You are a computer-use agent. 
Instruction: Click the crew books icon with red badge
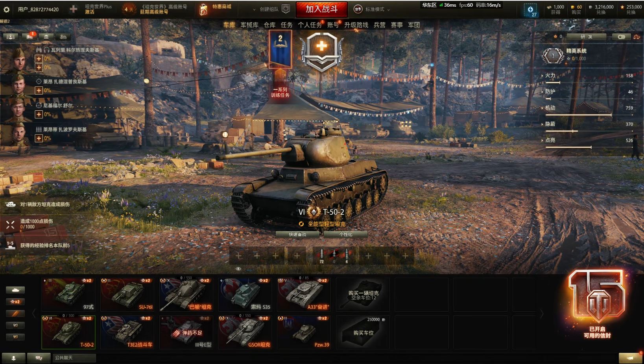pos(30,37)
